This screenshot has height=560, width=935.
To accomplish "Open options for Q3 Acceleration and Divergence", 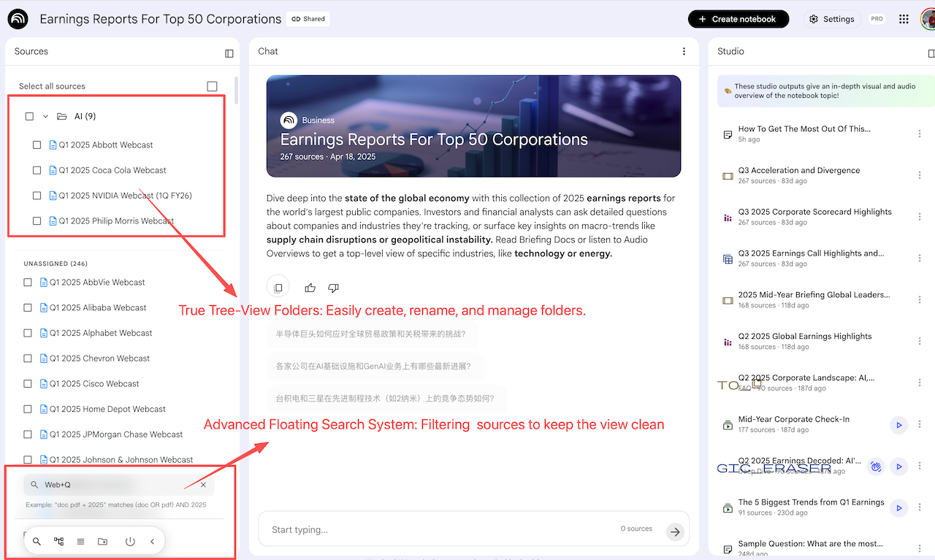I will [x=920, y=176].
